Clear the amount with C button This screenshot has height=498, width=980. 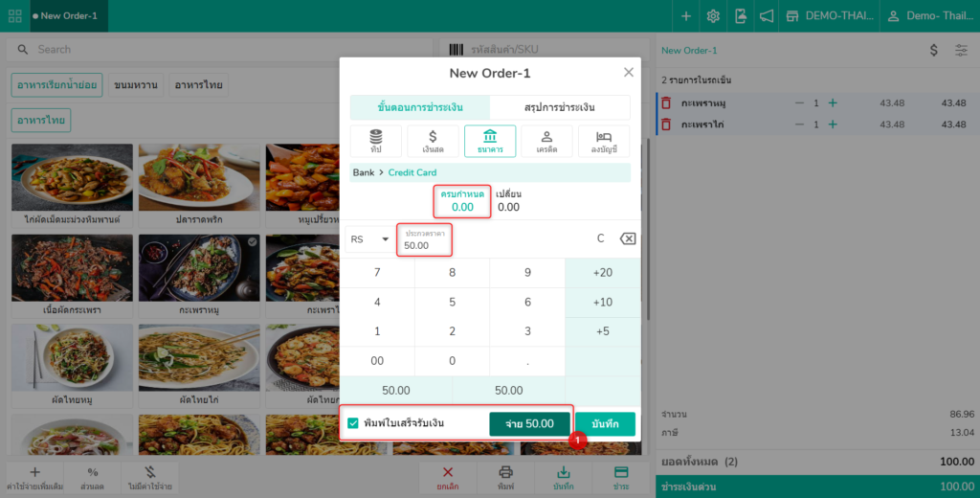pos(601,238)
